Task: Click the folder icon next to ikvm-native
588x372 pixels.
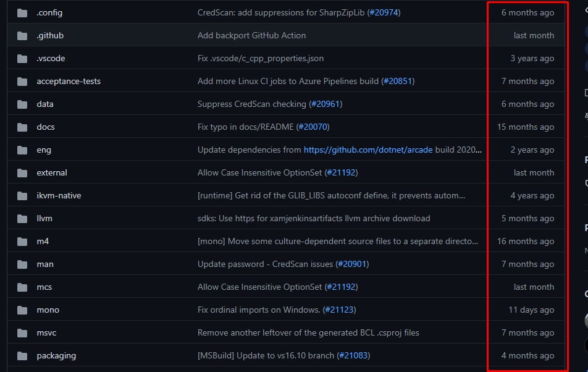Action: tap(22, 196)
